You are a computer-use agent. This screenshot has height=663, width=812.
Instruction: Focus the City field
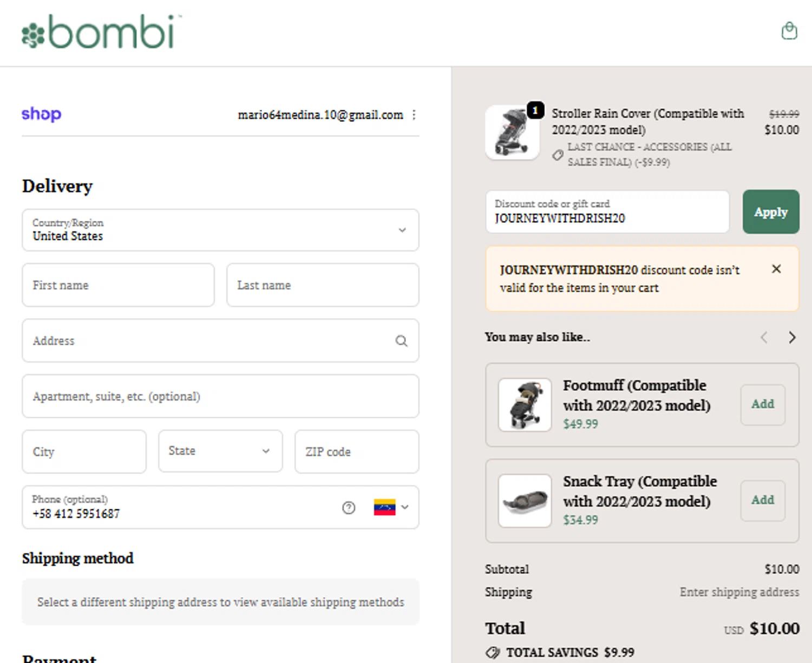[x=84, y=451]
